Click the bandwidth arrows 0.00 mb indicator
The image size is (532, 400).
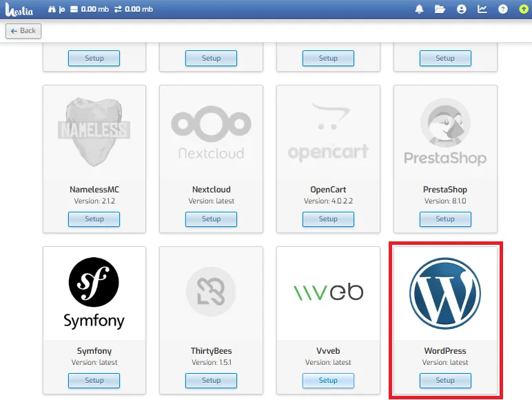point(133,9)
